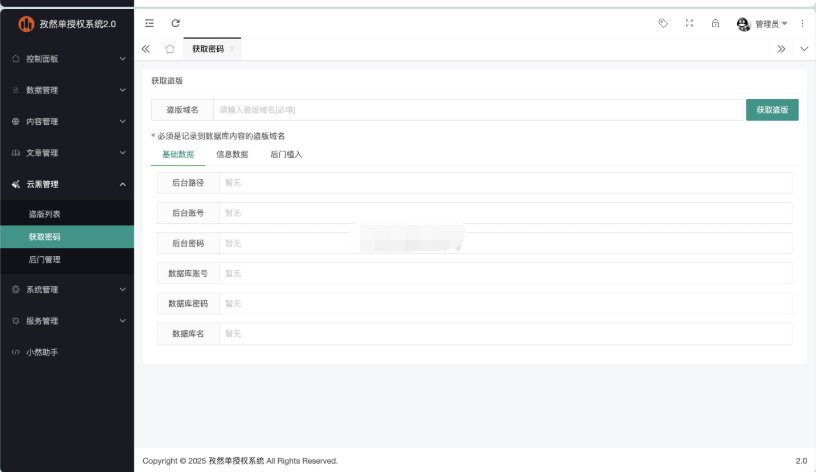
Task: Open 盗版列表 submenu item
Action: point(67,214)
